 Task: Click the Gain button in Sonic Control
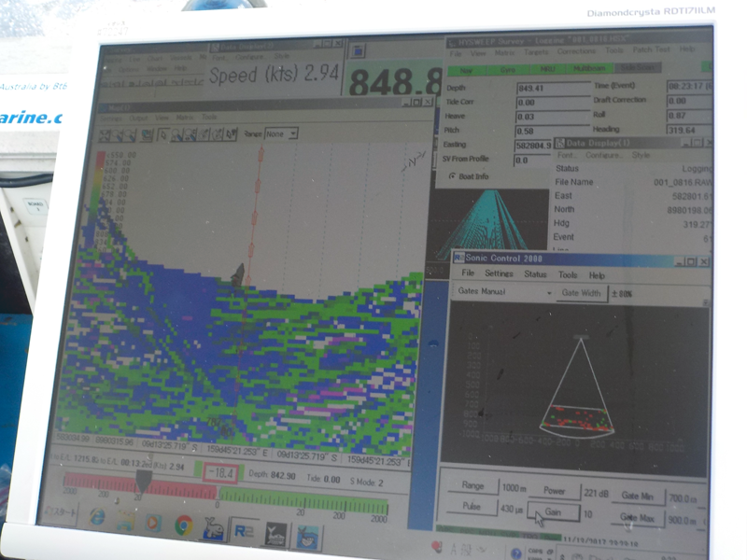pos(553,511)
